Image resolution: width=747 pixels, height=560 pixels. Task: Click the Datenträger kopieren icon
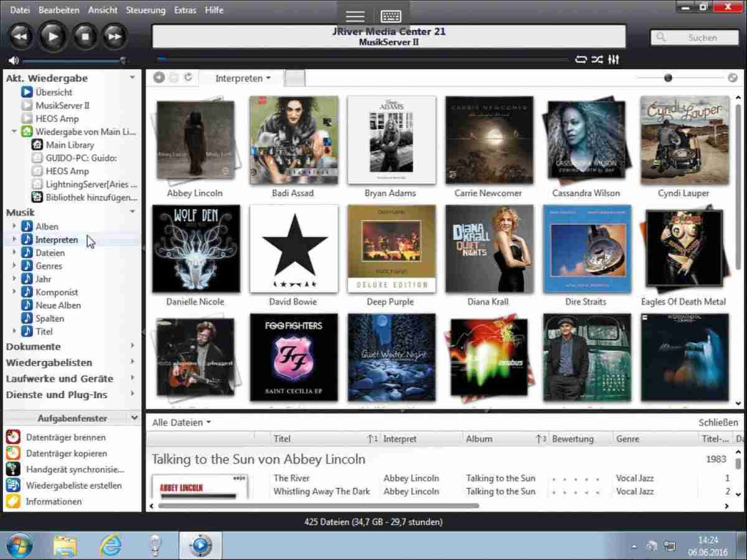click(13, 453)
